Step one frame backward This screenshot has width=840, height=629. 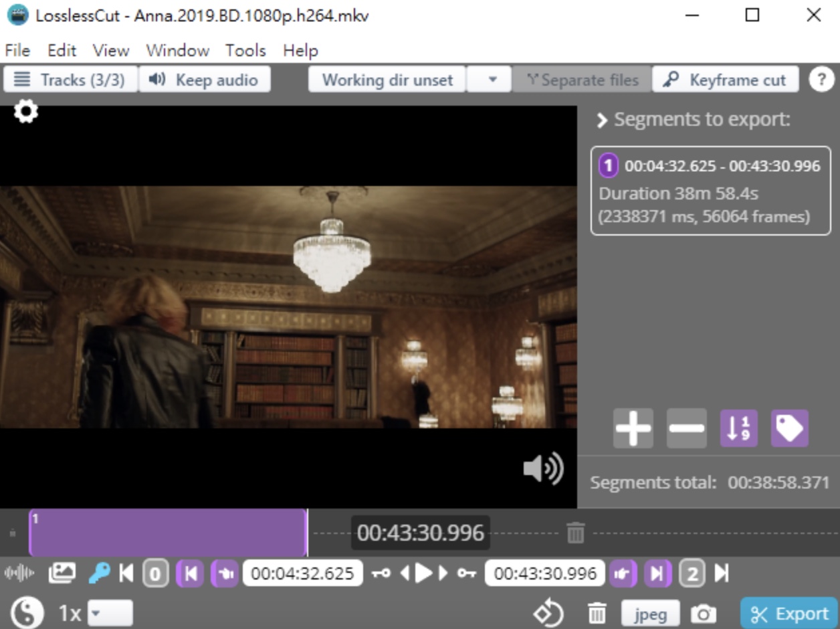(404, 573)
